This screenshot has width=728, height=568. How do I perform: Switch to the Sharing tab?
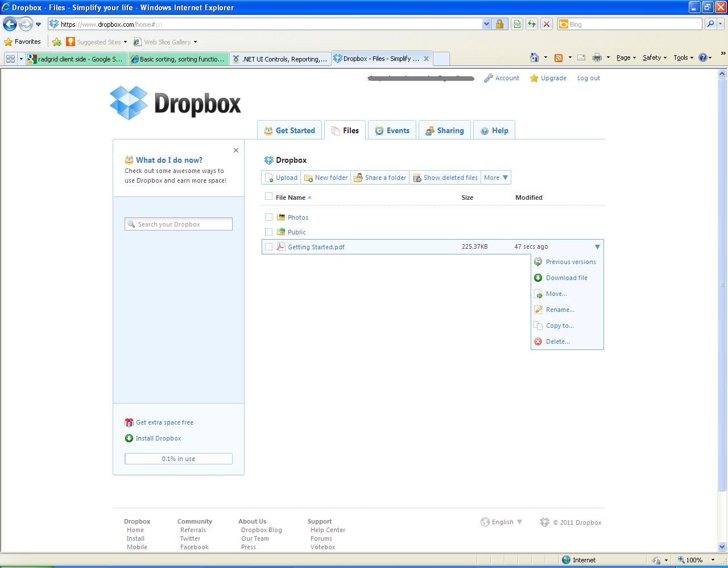coord(445,130)
